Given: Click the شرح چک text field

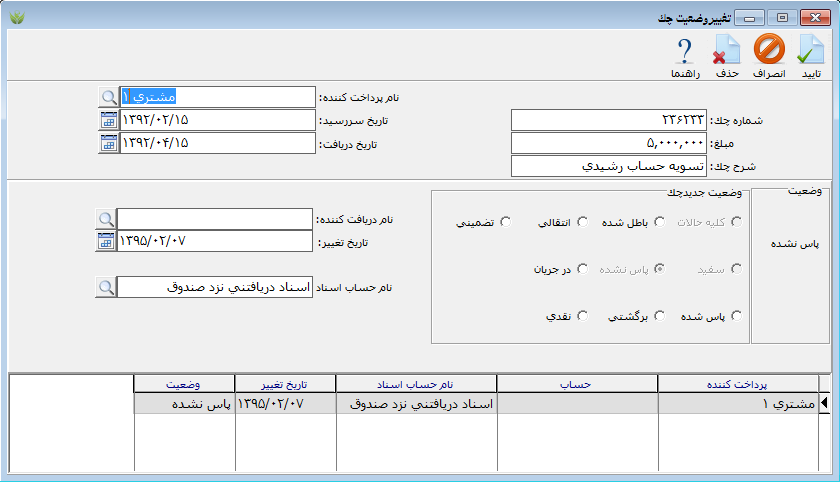Looking at the screenshot, I should 608,166.
